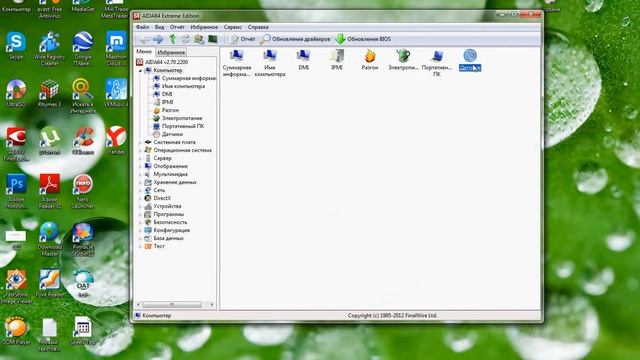This screenshot has height=360, width=640.
Task: Open the Отчёт menu in the menu bar
Action: pos(177,27)
